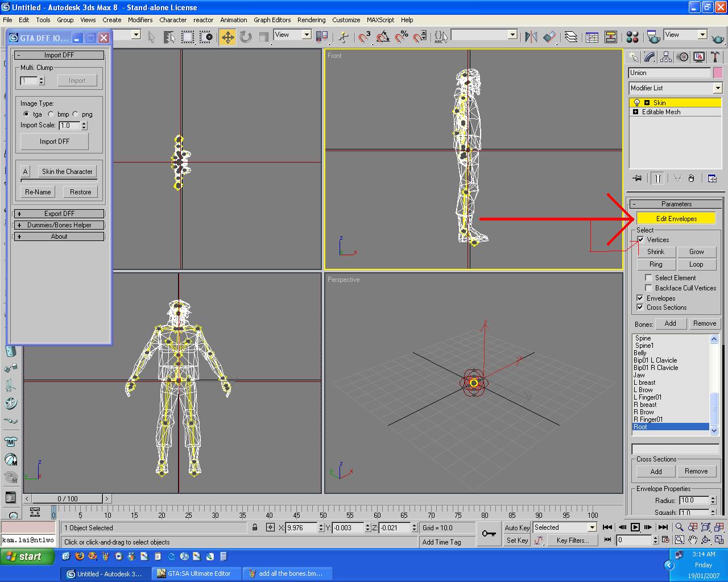This screenshot has height=582, width=728.
Task: Open the Material Editor from the toolbar
Action: (632, 38)
